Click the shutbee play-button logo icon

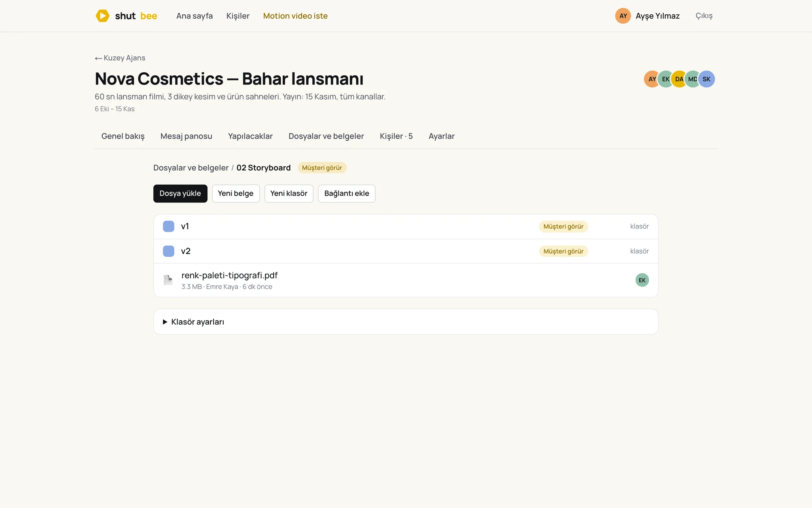[102, 16]
